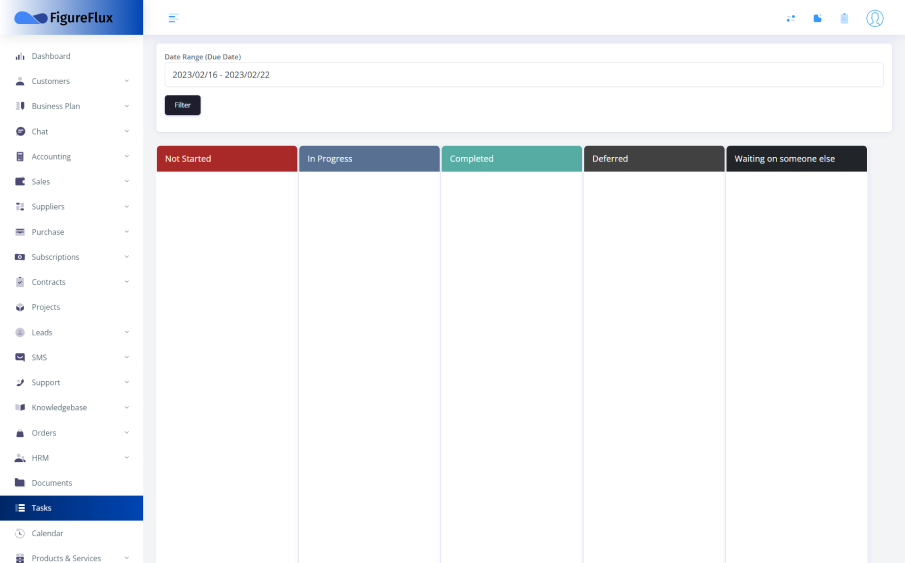Expand the Support submenu chevron
This screenshot has width=905, height=563.
127,383
